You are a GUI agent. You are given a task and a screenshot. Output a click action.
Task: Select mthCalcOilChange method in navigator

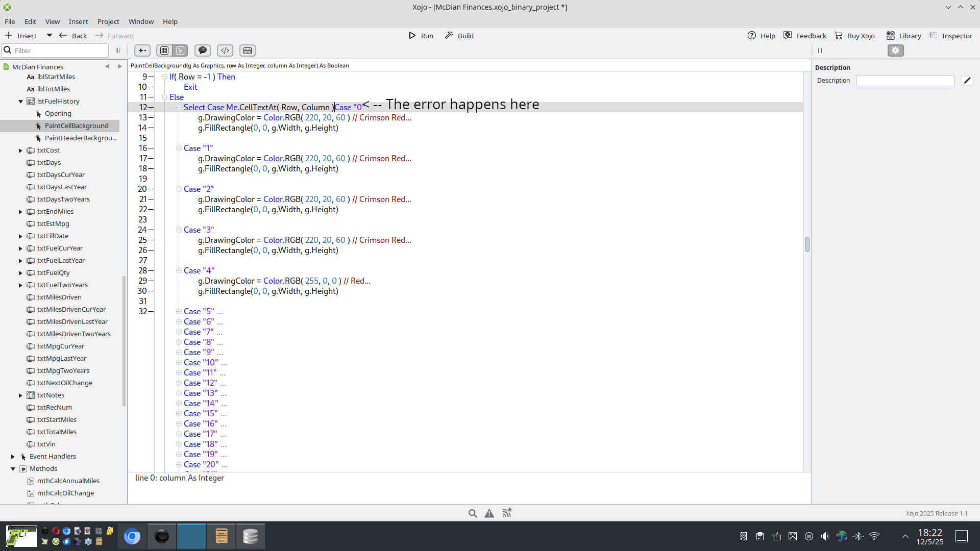[x=65, y=493]
